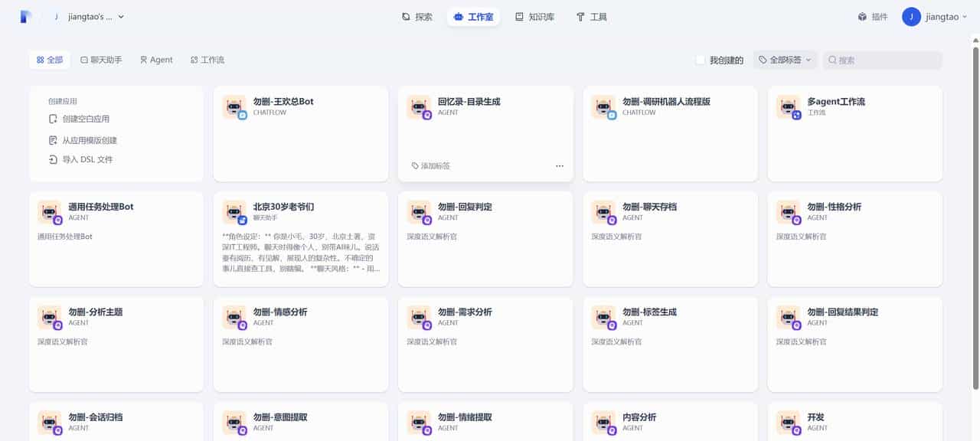Image resolution: width=980 pixels, height=441 pixels.
Task: Click the 从应用模版创建 template icon
Action: [x=52, y=140]
